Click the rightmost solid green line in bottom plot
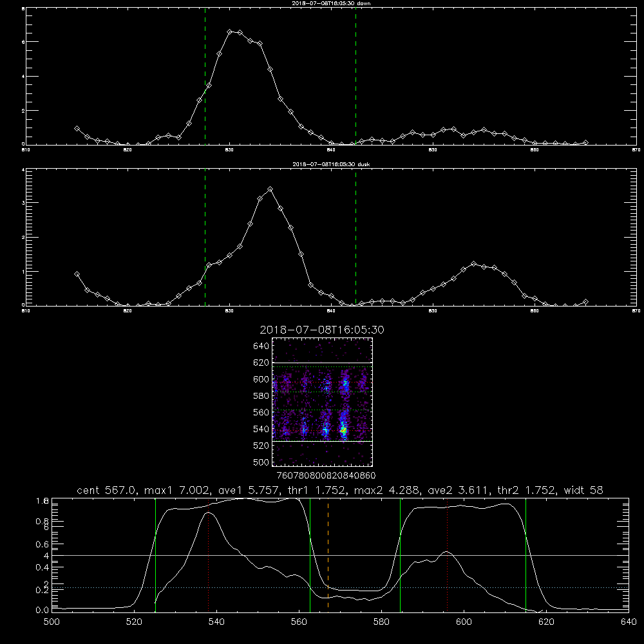 coord(526,555)
